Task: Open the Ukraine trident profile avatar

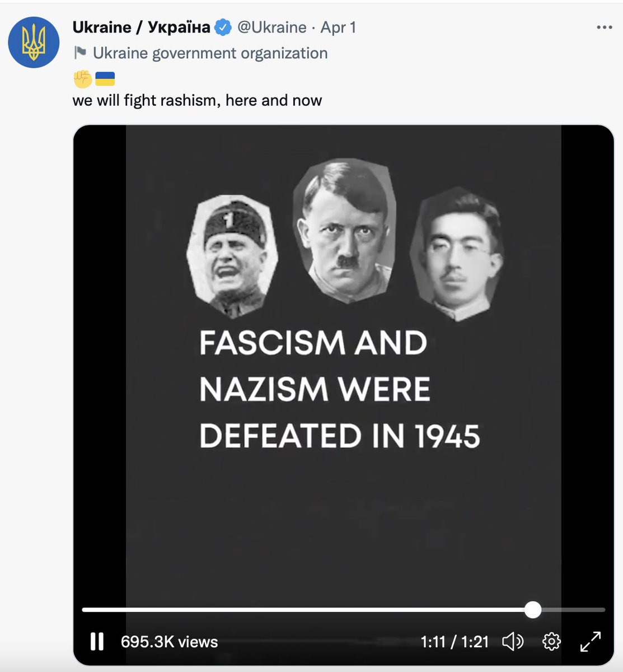Action: point(34,43)
